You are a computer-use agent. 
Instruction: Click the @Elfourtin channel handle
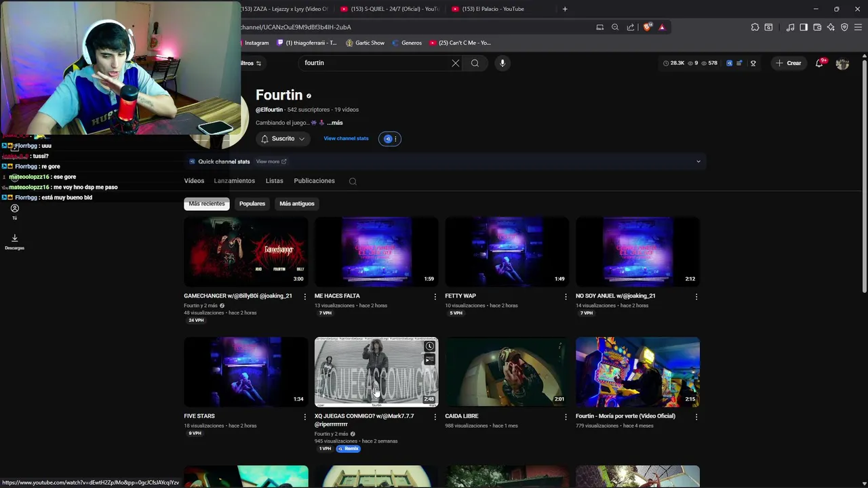click(269, 110)
